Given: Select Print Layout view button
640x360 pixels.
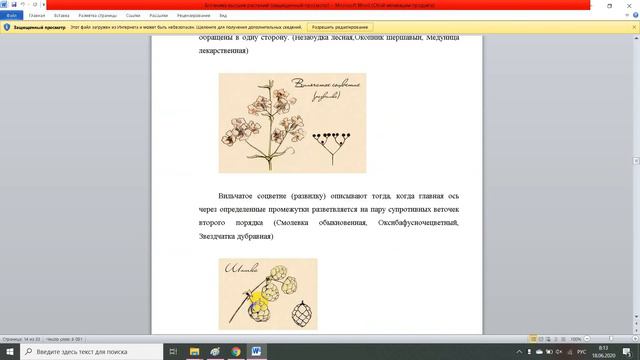Looking at the screenshot, I should pyautogui.click(x=533, y=339).
